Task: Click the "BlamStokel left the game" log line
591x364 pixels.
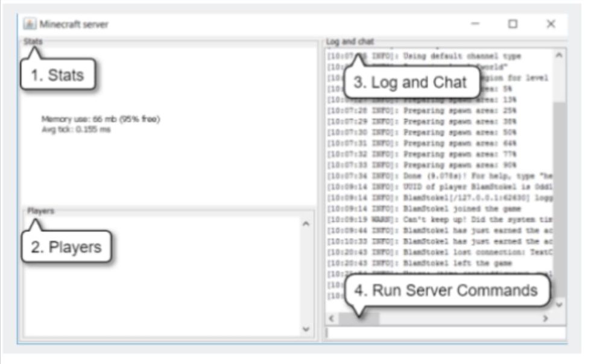Action: click(419, 263)
